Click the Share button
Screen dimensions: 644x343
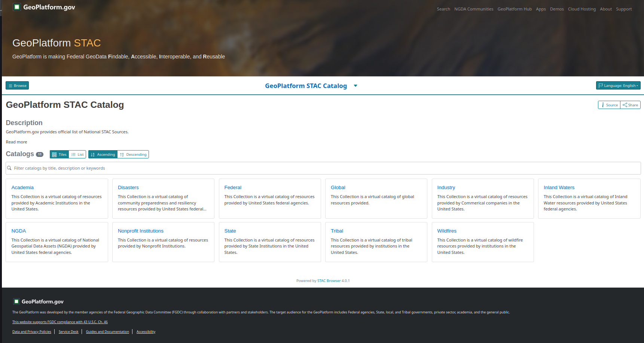[x=631, y=105]
